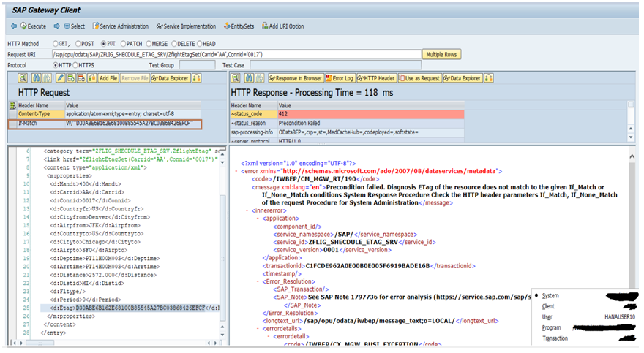Collapse the error root XML node

click(236, 171)
